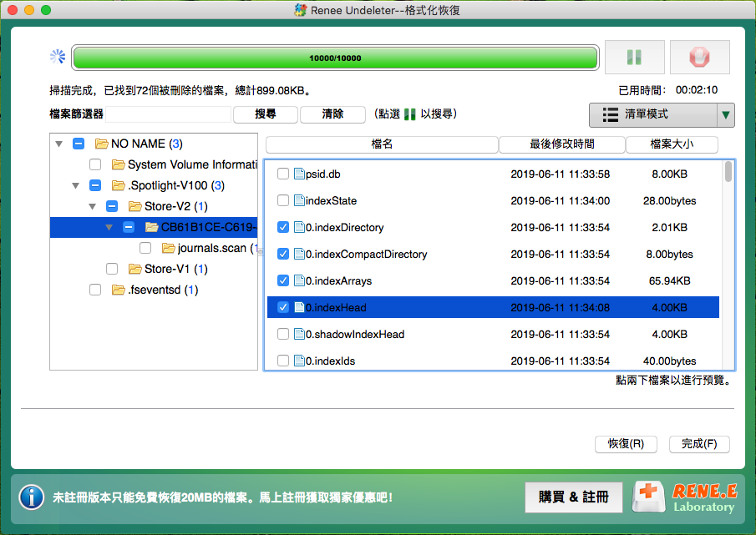The image size is (756, 535).
Task: Click the RENE.E Laboratory logo
Action: click(684, 497)
